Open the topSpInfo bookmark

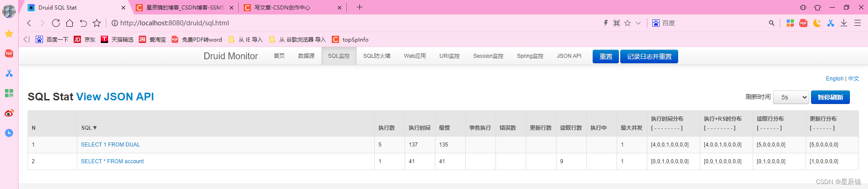tap(350, 39)
